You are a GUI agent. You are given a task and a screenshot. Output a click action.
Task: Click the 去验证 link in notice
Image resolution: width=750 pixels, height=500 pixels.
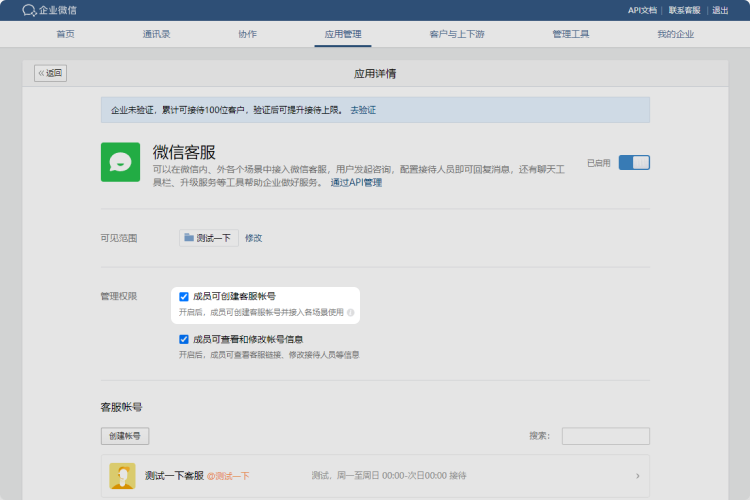pyautogui.click(x=363, y=110)
